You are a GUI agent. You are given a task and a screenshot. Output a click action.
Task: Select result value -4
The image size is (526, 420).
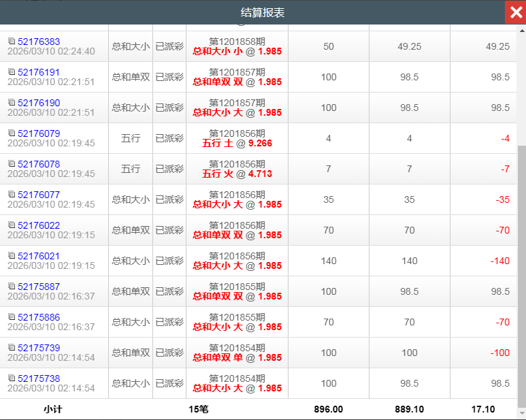[x=505, y=139]
